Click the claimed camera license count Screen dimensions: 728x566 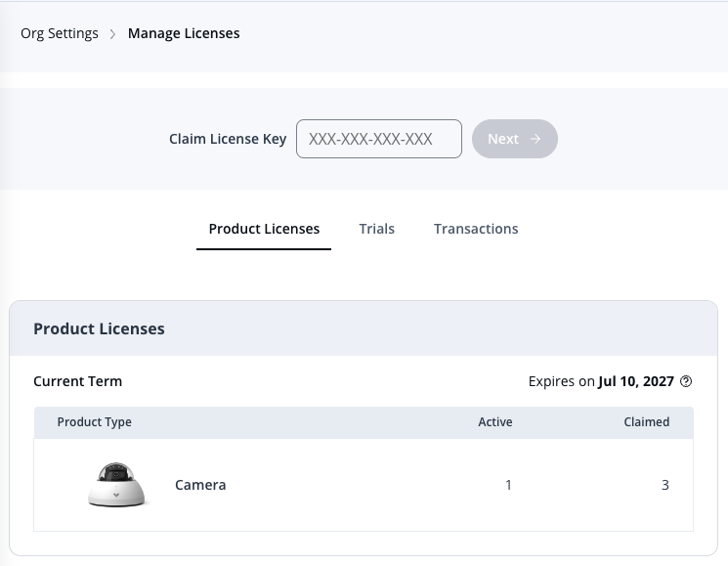(x=664, y=485)
